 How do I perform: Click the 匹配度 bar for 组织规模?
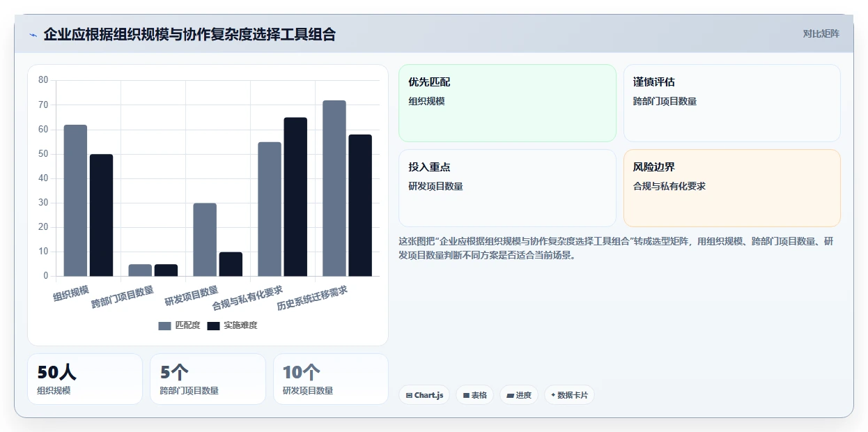75,201
